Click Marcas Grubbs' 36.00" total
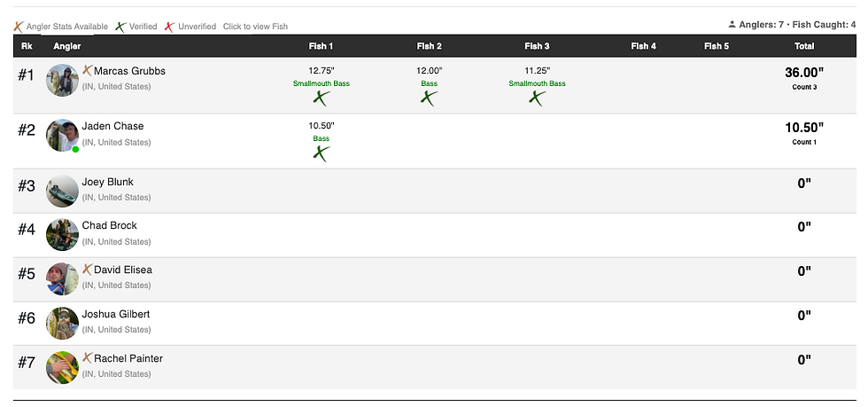Screen dimensions: 868x407 (803, 73)
